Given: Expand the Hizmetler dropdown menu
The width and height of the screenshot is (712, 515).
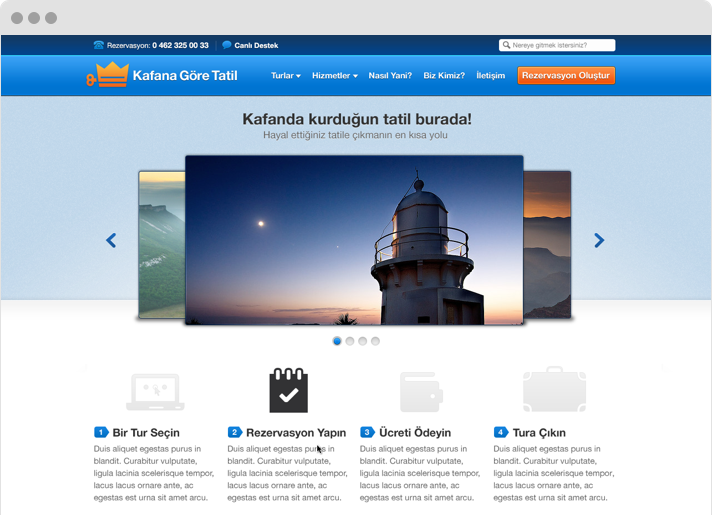Looking at the screenshot, I should point(334,76).
